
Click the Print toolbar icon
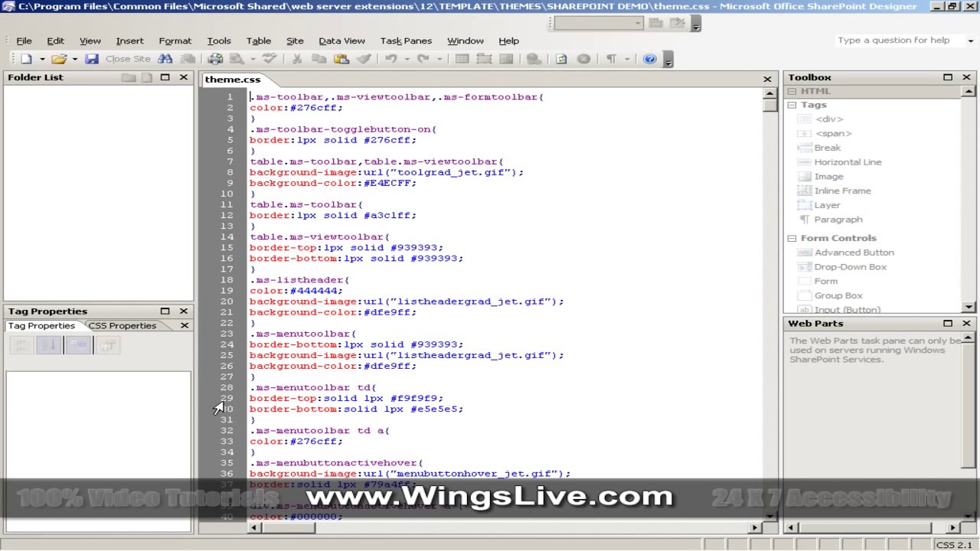(216, 59)
